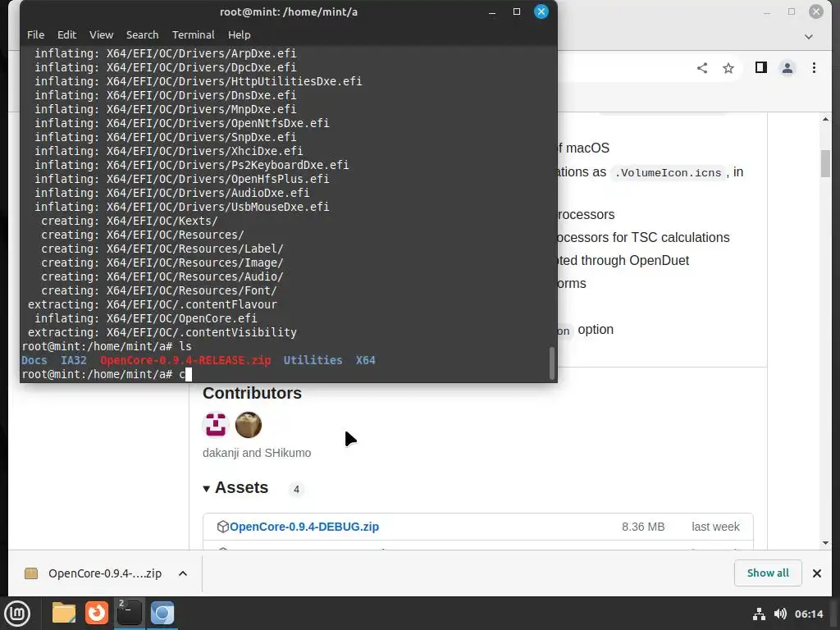Open the volume tray icon
Viewport: 840px width, 630px height.
click(780, 614)
